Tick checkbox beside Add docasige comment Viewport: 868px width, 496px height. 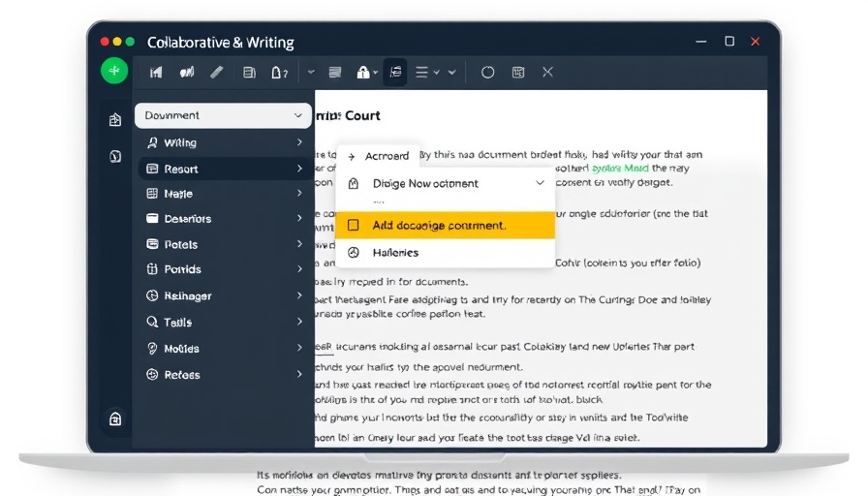pos(354,225)
